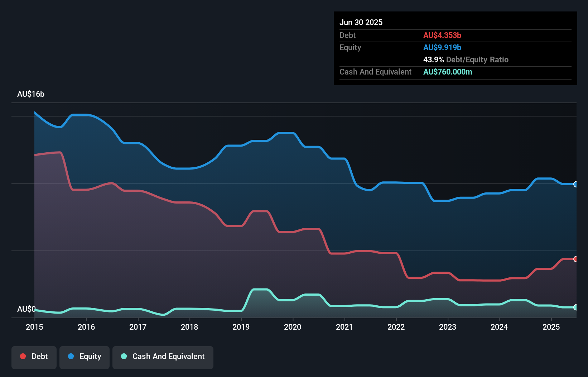Click the Equity legend label

(x=89, y=356)
